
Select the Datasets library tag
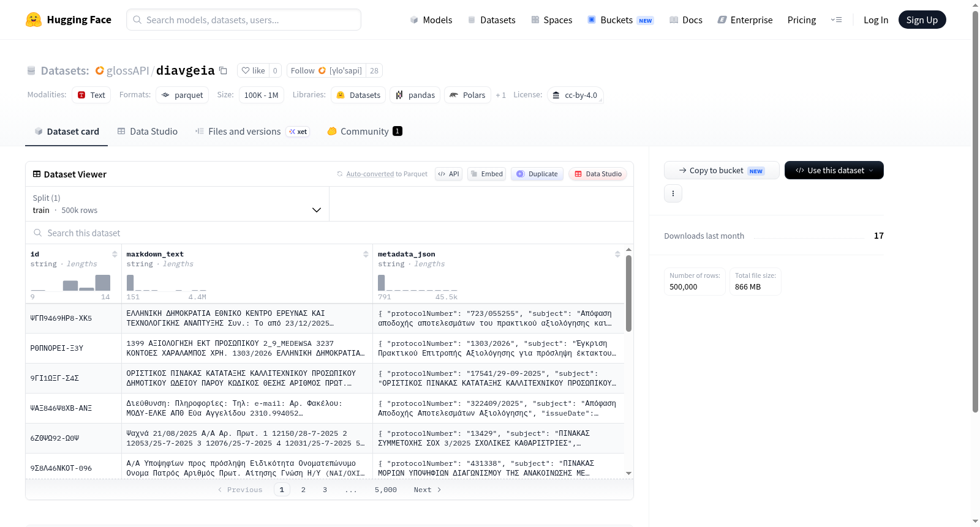click(358, 95)
